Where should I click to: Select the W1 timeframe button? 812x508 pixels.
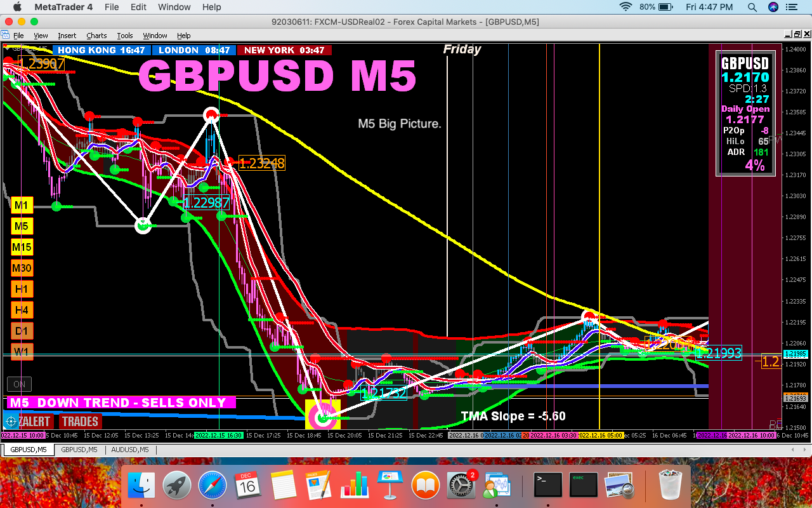[22, 351]
